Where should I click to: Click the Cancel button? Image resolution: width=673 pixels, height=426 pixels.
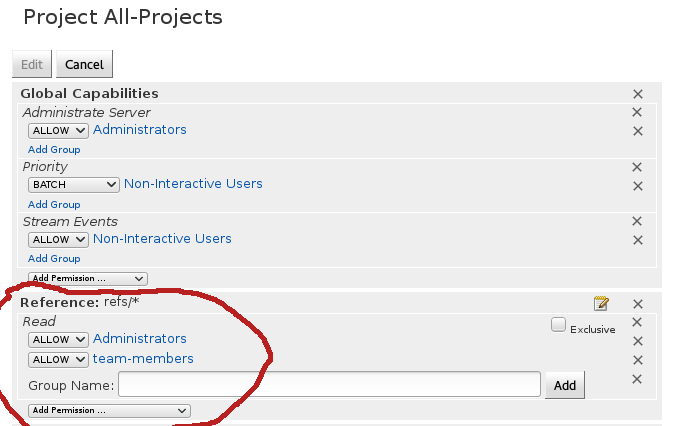click(84, 64)
